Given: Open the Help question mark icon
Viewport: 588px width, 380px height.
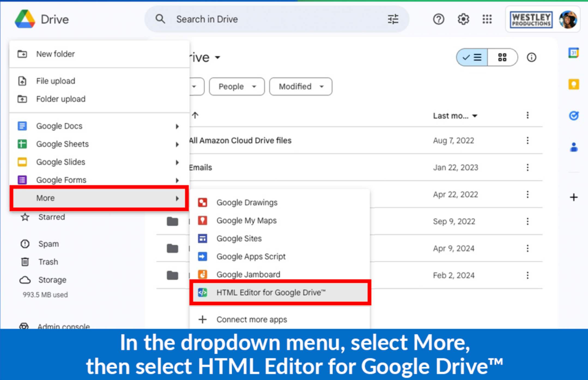Looking at the screenshot, I should 438,19.
